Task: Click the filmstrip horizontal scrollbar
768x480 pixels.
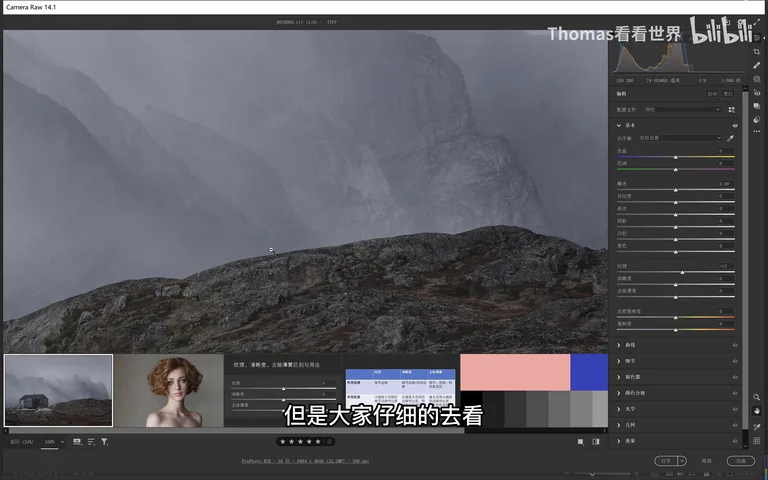Action: 236,431
